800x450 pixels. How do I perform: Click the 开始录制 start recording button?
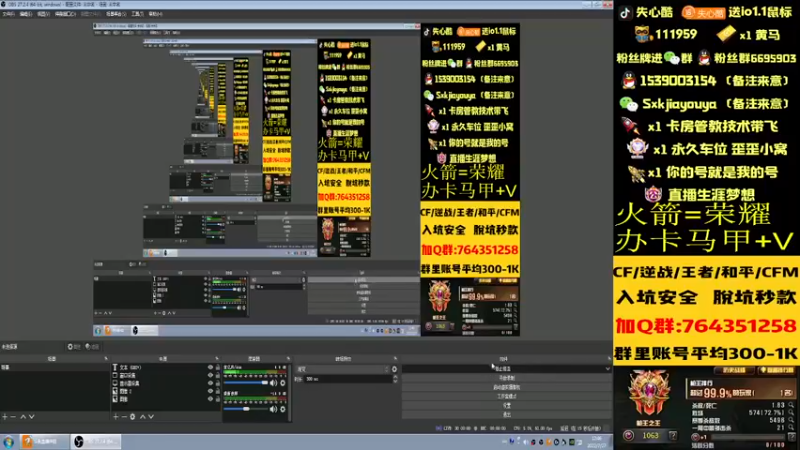506,378
